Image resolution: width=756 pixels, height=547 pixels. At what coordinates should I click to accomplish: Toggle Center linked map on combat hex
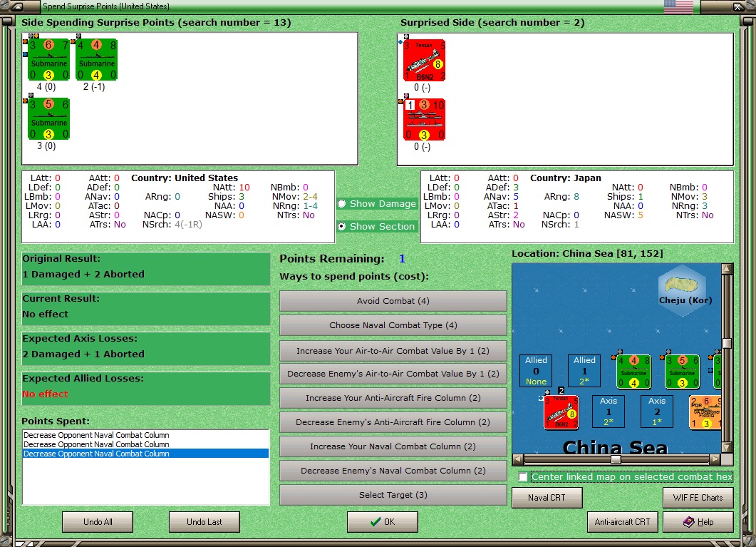tap(522, 477)
